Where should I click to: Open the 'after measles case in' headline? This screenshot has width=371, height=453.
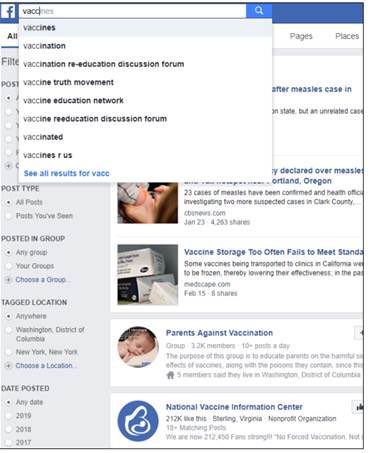(312, 89)
